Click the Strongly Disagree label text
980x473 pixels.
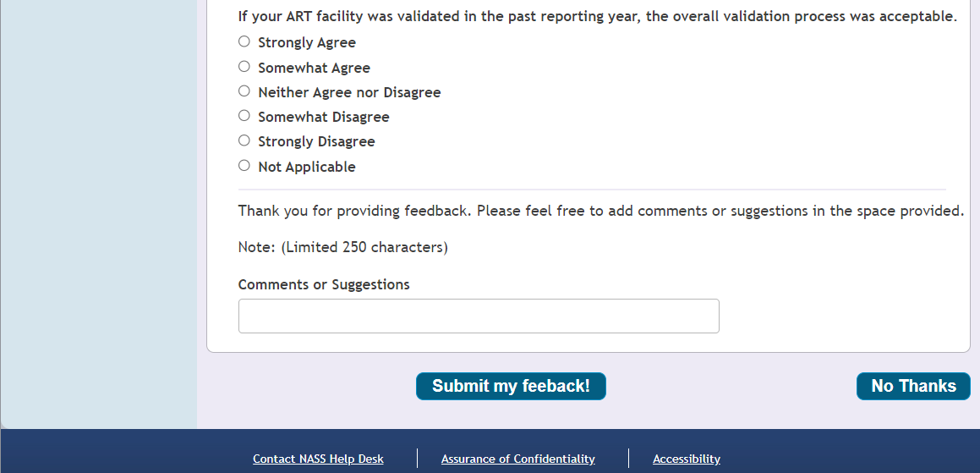tap(316, 141)
